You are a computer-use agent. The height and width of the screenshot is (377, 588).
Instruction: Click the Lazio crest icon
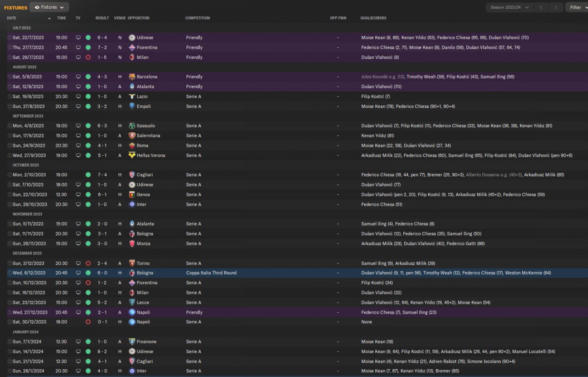coord(132,96)
